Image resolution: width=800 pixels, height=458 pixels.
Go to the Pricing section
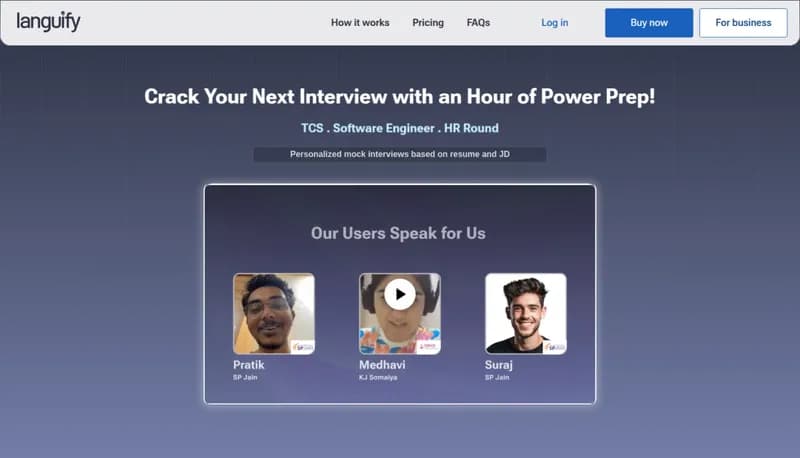428,22
